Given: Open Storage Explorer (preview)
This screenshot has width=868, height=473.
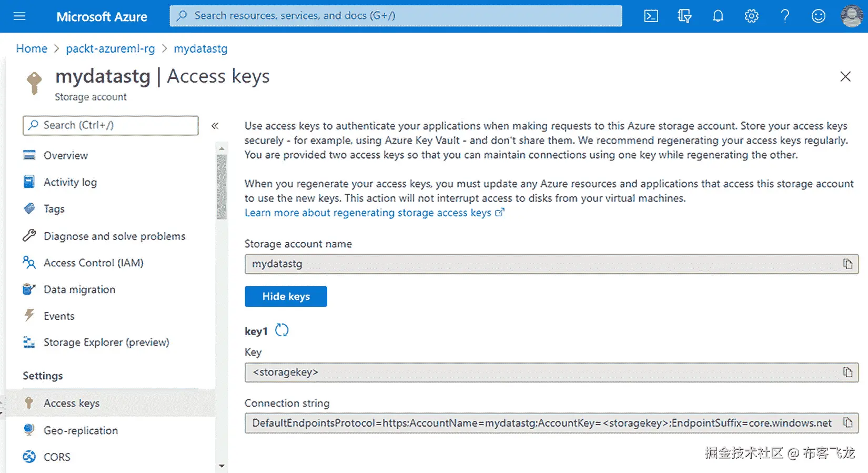Looking at the screenshot, I should (106, 343).
